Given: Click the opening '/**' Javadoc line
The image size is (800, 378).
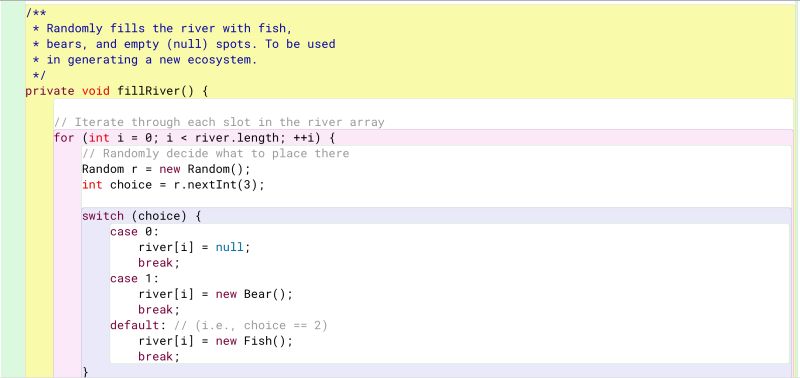Looking at the screenshot, I should (x=36, y=13).
